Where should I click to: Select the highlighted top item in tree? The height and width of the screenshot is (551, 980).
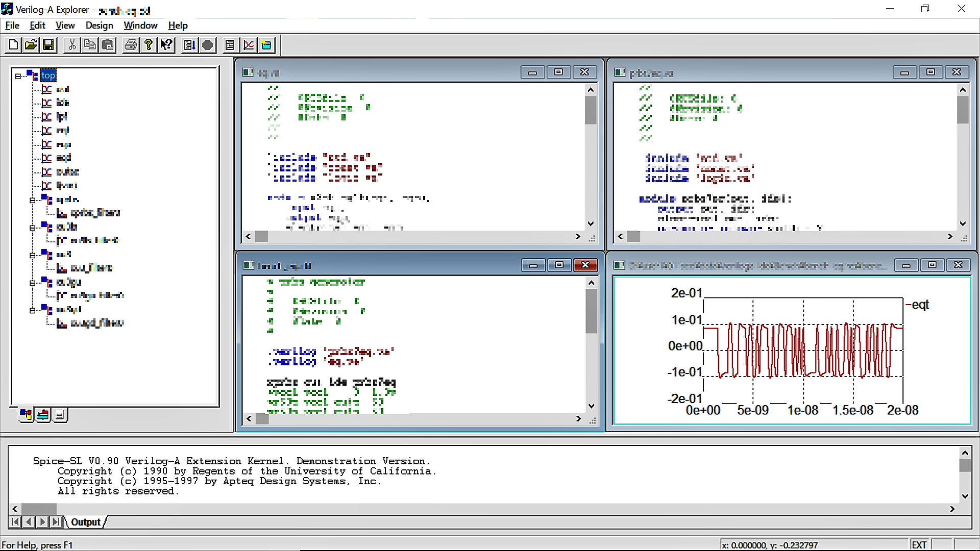coord(48,76)
